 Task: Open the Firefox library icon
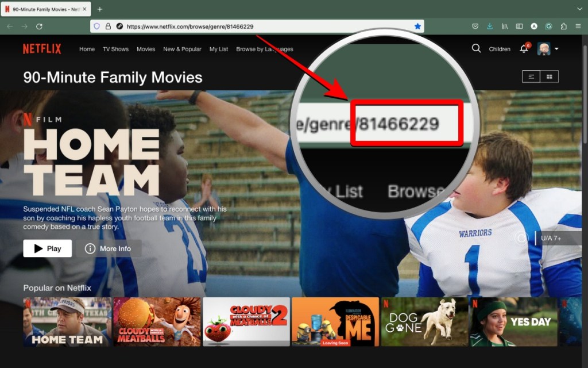pyautogui.click(x=504, y=26)
